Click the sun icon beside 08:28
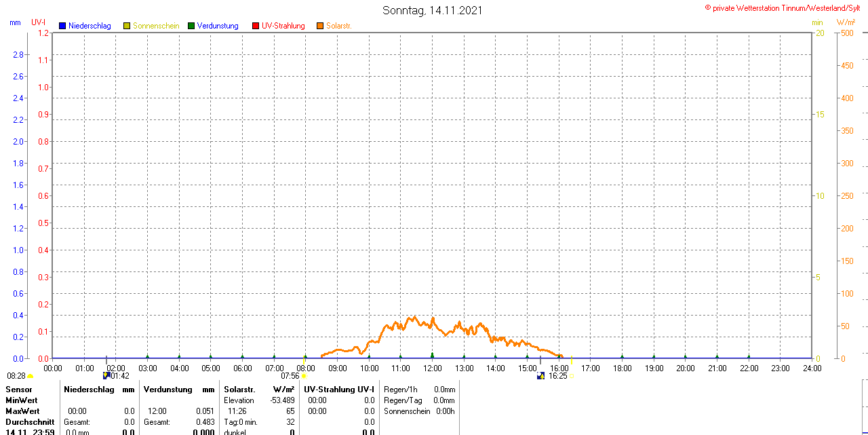Viewport: 868px width, 435px height. (30, 375)
